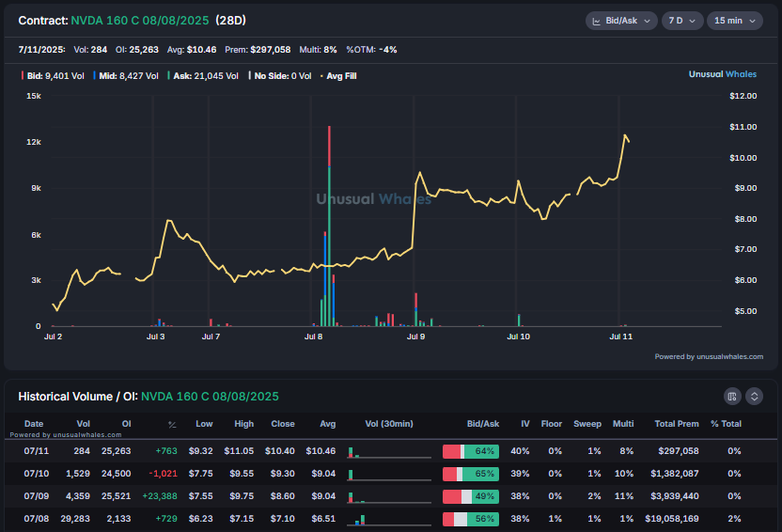
Task: Click the 56% bid/ask bar for 07/08
Action: coord(471,519)
